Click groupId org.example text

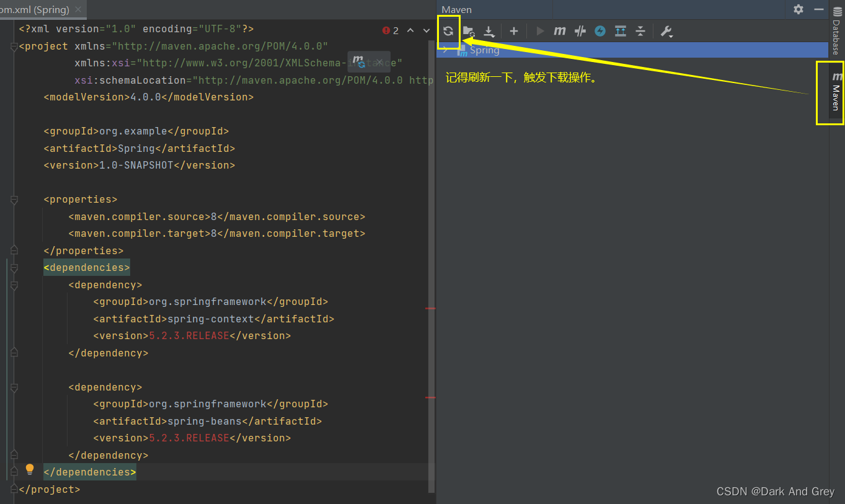pyautogui.click(x=136, y=131)
